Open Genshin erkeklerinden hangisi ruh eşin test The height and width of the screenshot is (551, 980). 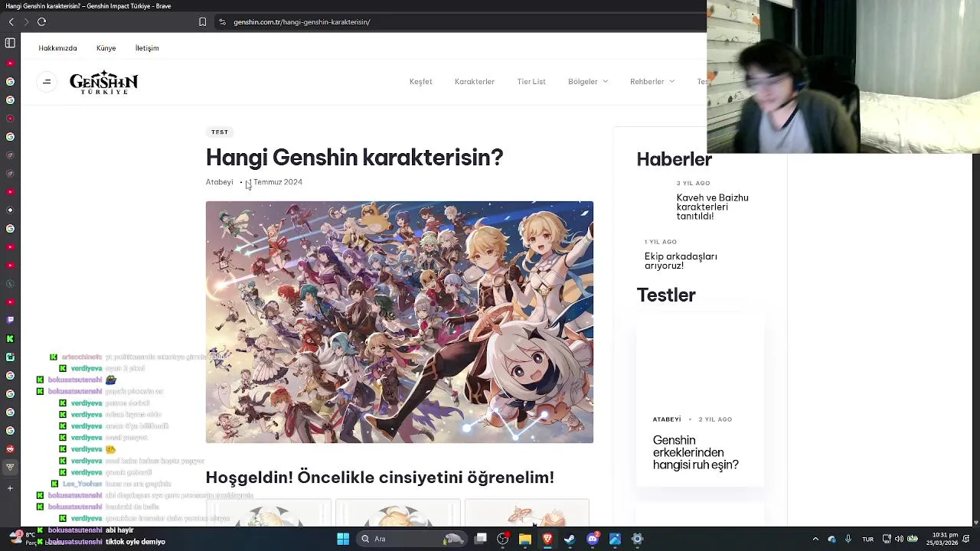pos(695,452)
